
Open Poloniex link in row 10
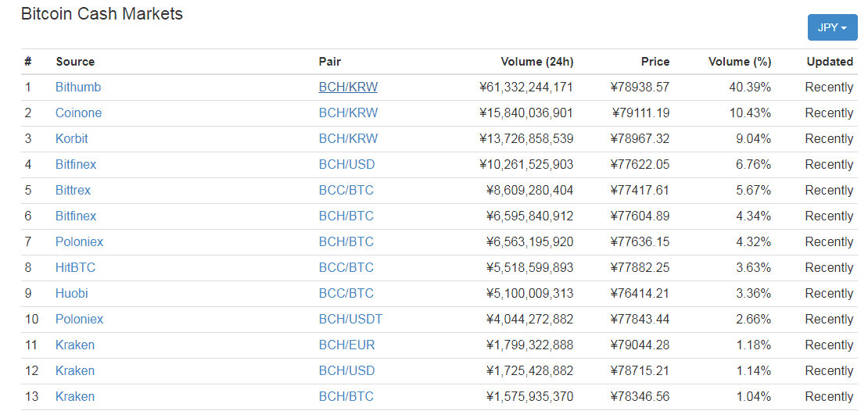79,319
